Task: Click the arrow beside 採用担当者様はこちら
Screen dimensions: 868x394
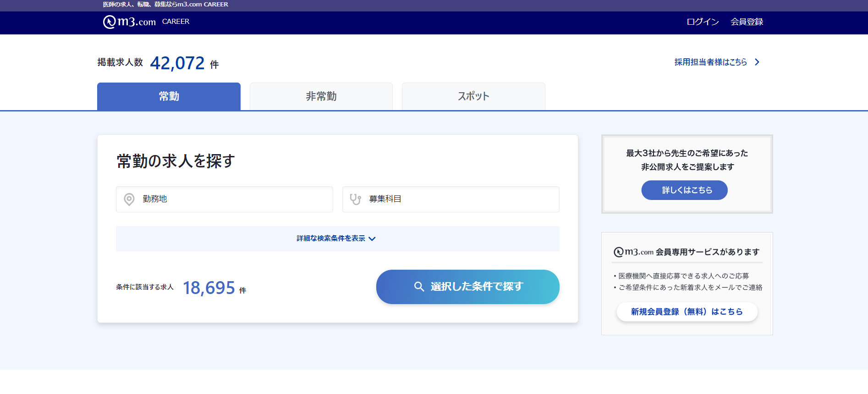Action: tap(757, 62)
